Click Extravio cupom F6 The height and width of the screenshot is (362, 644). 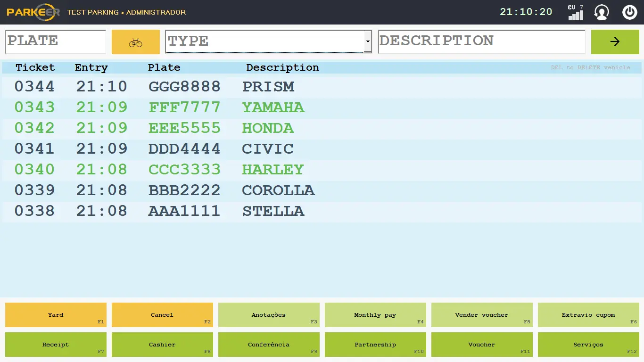point(588,315)
